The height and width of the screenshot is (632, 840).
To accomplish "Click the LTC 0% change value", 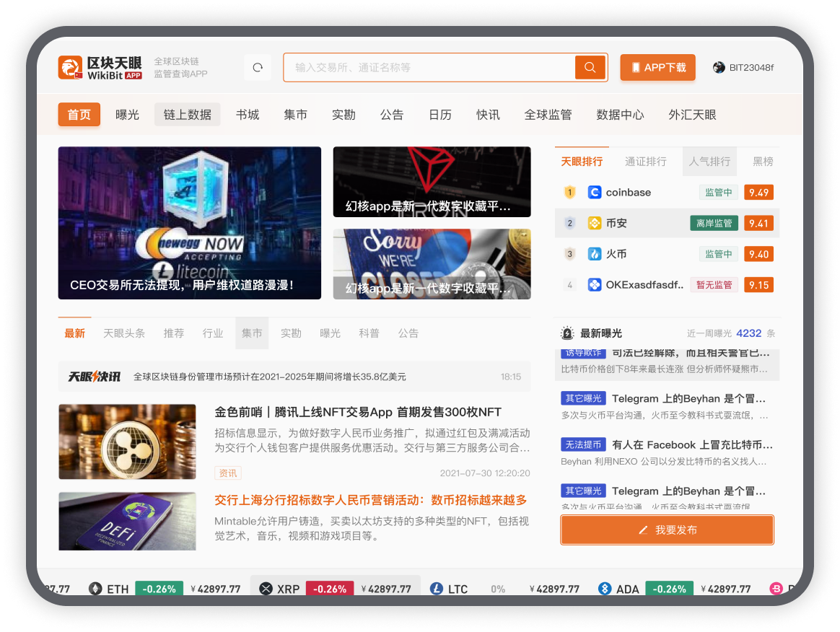I will point(498,589).
